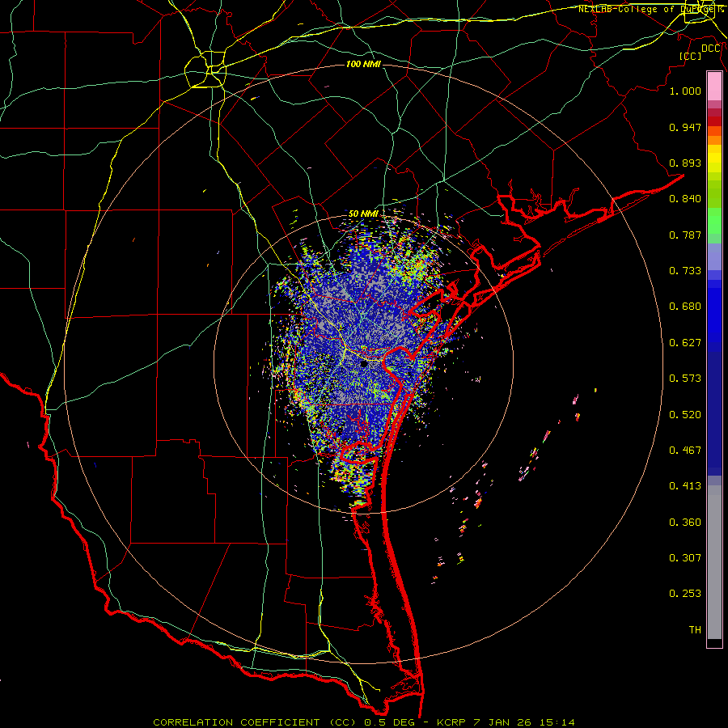This screenshot has height=728, width=728.
Task: Pick the pink swatch at the color bar top
Action: (714, 87)
